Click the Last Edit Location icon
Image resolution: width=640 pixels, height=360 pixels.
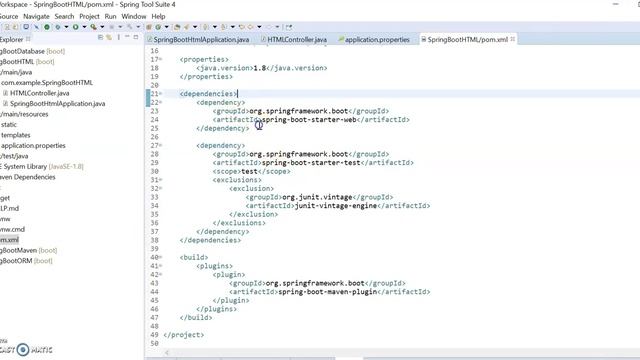(x=242, y=27)
